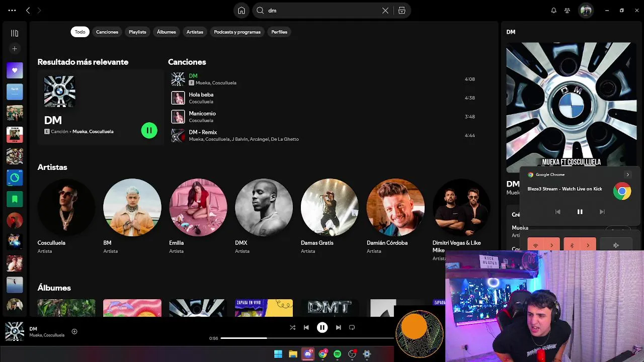644x362 pixels.
Task: Add current song to Liked Songs
Action: coord(74,331)
